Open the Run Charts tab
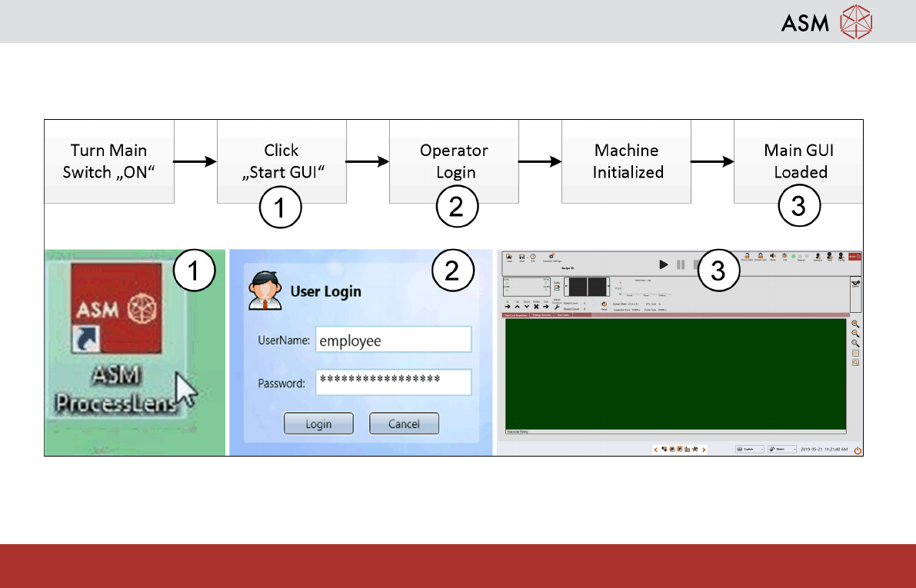The image size is (916, 588). coord(563,315)
